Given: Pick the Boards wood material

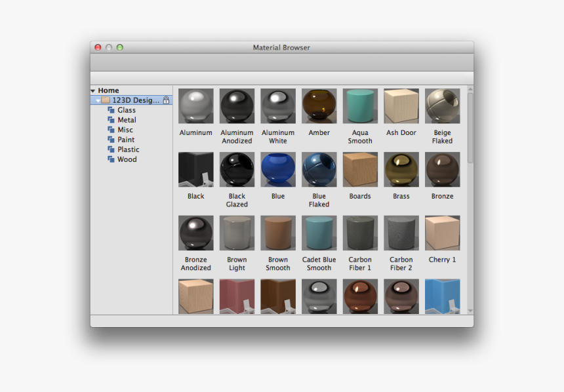Looking at the screenshot, I should point(360,168).
